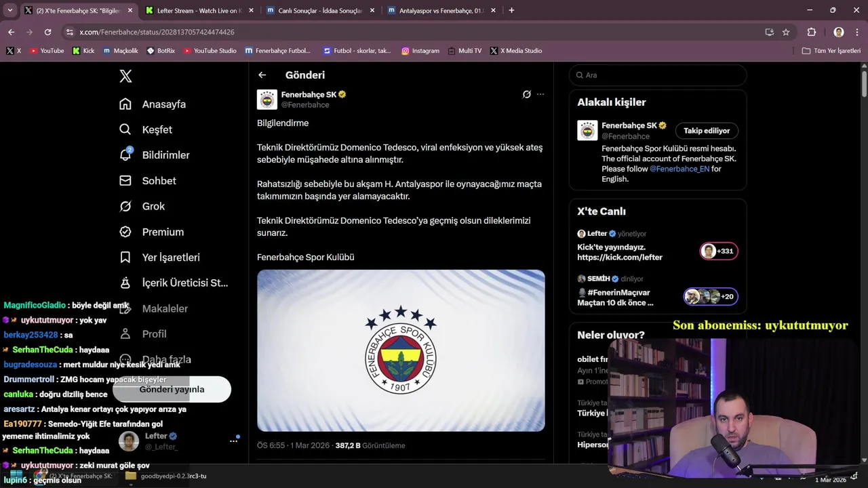The height and width of the screenshot is (488, 868).
Task: Click the address bar URL
Action: click(157, 32)
